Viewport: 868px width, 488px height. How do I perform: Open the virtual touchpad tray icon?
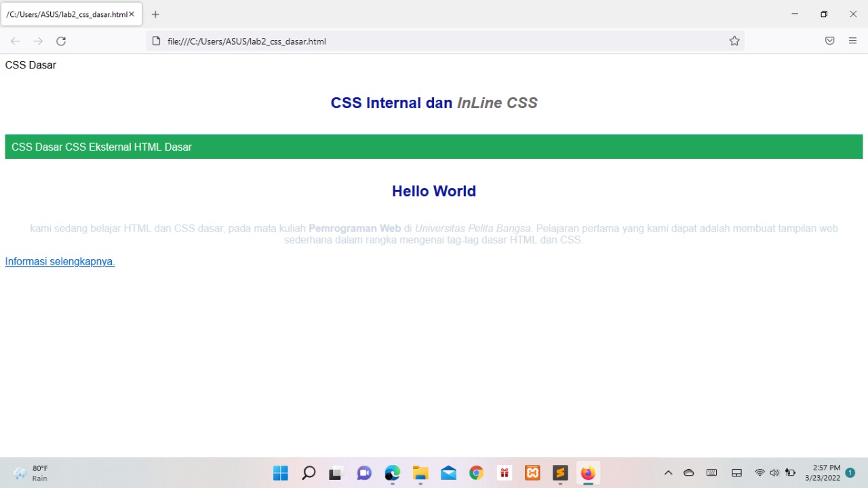pyautogui.click(x=736, y=473)
